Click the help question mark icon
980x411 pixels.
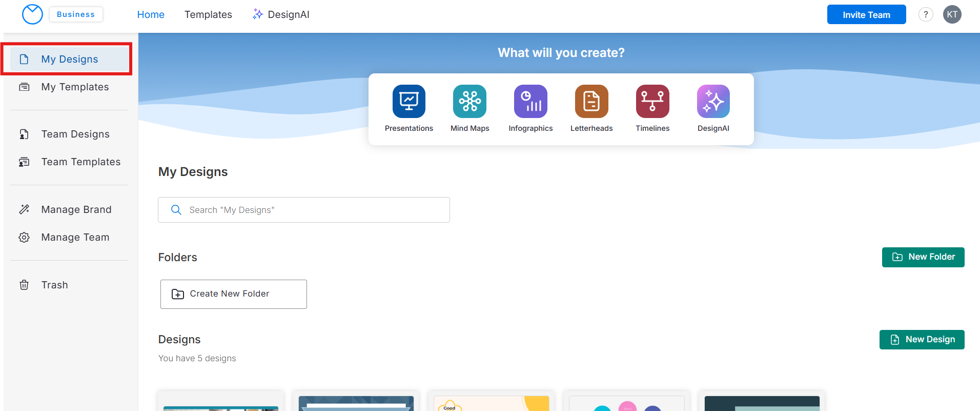(925, 14)
